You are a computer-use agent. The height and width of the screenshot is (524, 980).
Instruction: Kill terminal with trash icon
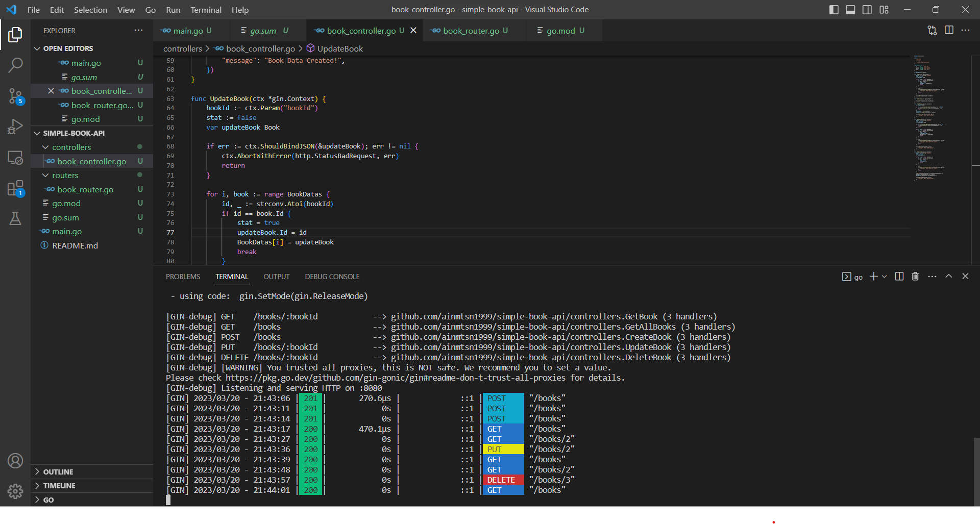915,276
